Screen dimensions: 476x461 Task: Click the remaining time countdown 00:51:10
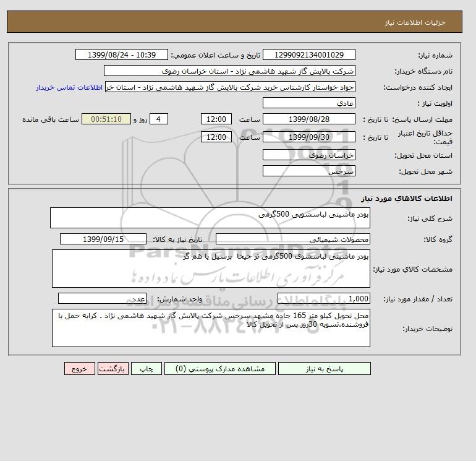[106, 119]
